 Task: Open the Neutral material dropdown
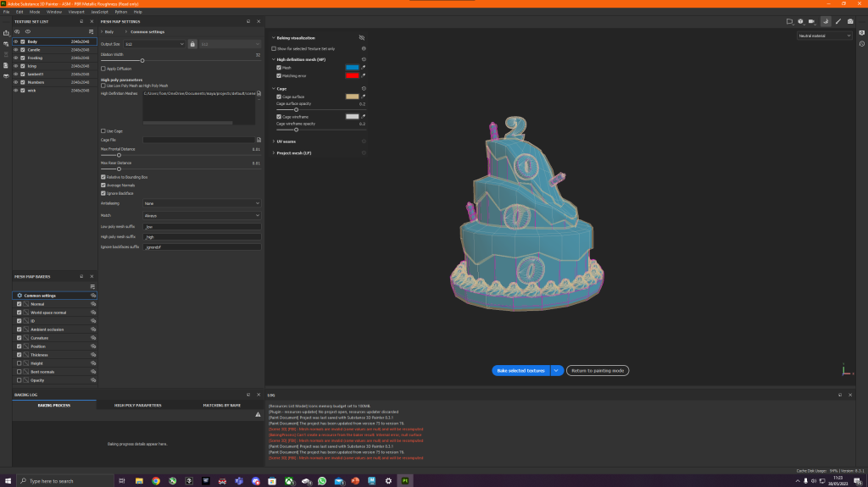(x=824, y=36)
